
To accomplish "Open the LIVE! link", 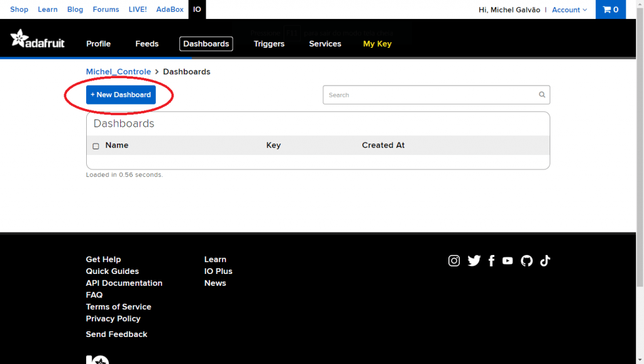I will (x=138, y=9).
